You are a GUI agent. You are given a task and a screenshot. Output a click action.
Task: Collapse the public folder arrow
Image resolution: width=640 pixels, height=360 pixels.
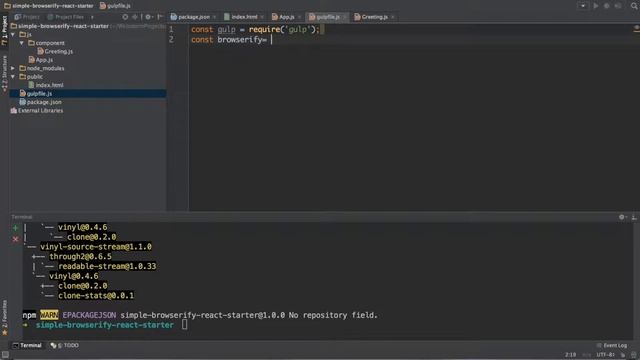click(13, 77)
